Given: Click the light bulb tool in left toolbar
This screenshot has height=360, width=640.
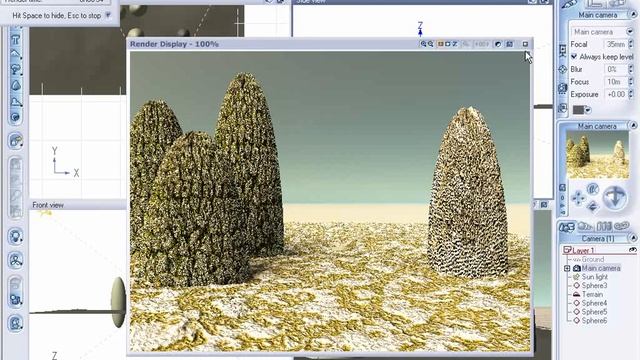Looking at the screenshot, I should pyautogui.click(x=16, y=236).
